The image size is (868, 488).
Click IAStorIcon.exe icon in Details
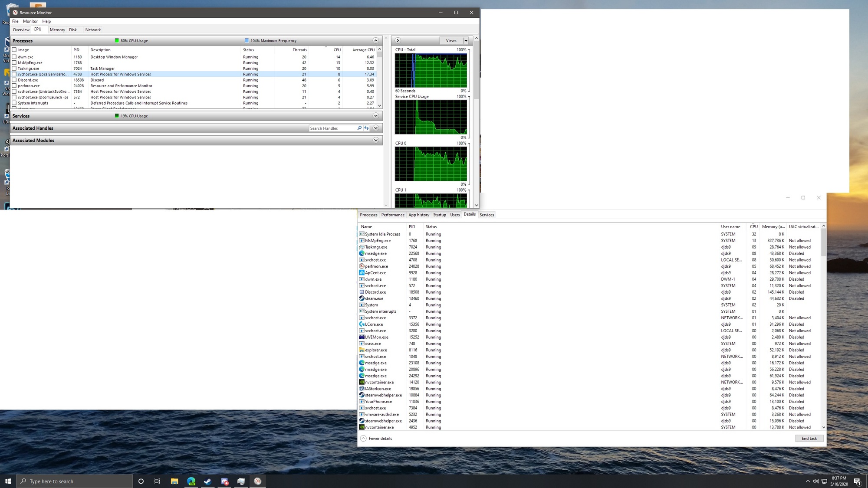362,389
